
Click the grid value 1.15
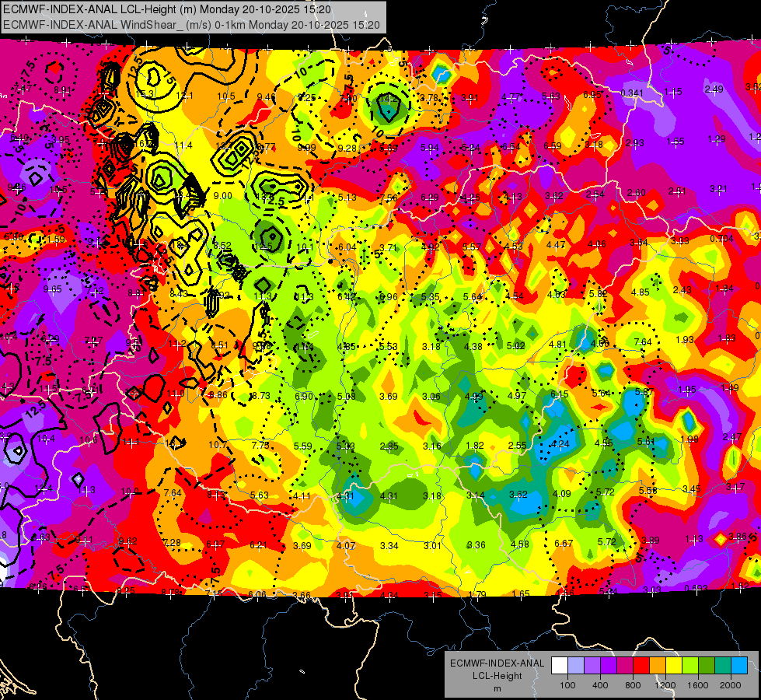pyautogui.click(x=673, y=91)
